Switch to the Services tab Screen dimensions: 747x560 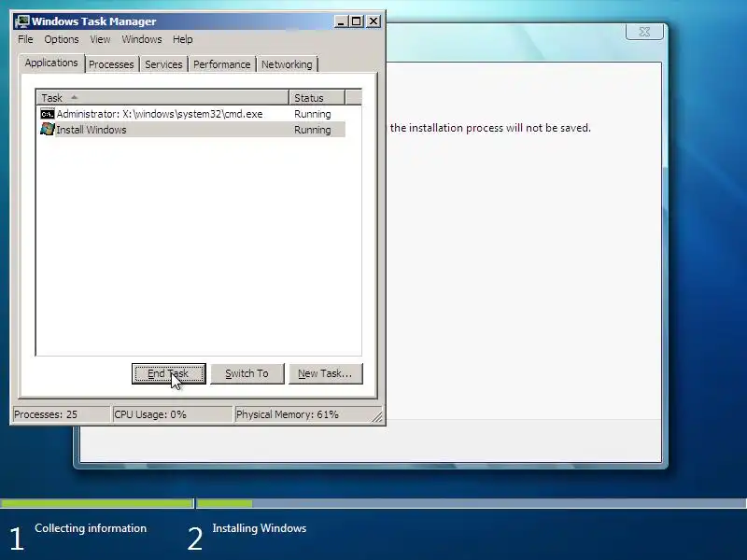163,64
